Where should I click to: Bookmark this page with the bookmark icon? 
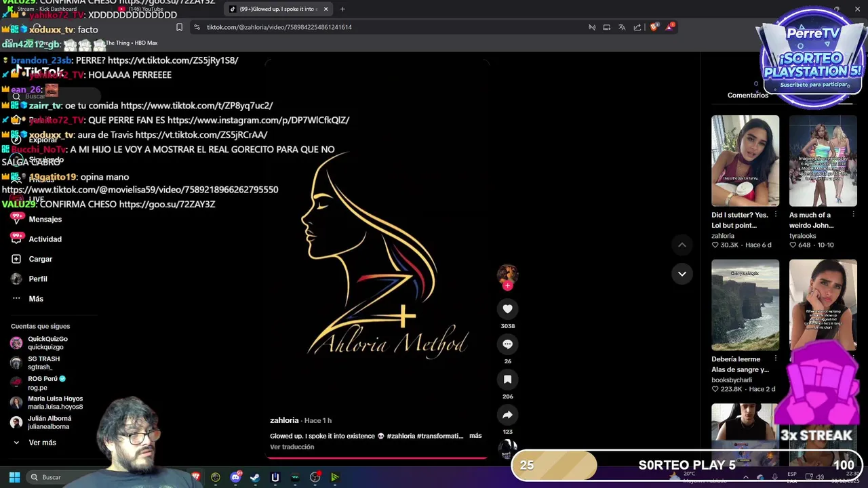[179, 27]
